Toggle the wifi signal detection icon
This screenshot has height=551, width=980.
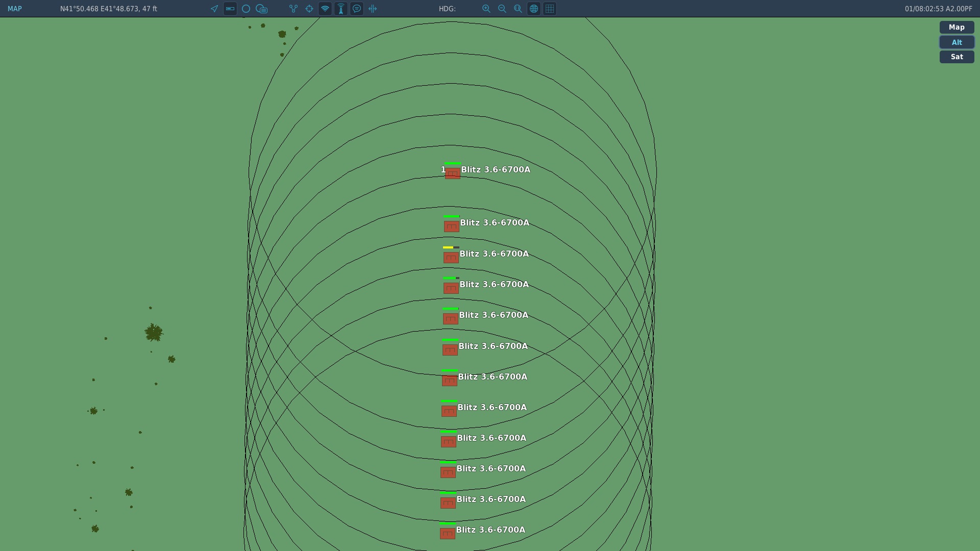[x=325, y=9]
